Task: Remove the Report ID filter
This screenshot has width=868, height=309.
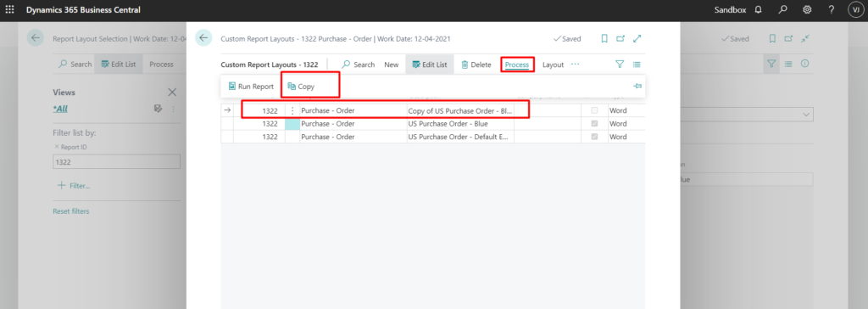Action: click(x=56, y=147)
